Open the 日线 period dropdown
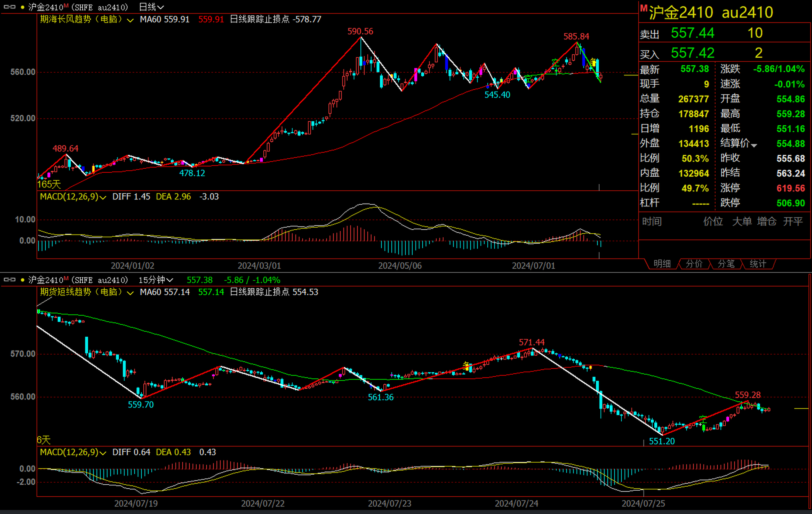This screenshot has height=514, width=812. (151, 7)
